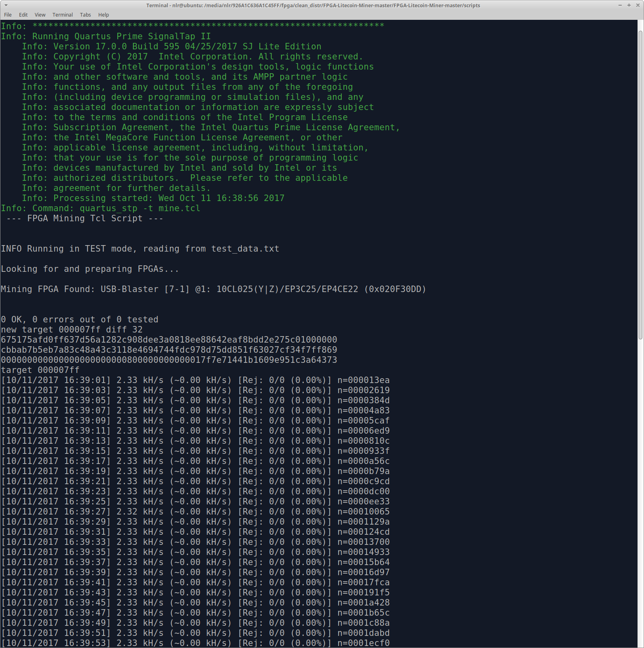Image resolution: width=644 pixels, height=648 pixels.
Task: Click log line with n=0001b65c
Action: click(195, 613)
